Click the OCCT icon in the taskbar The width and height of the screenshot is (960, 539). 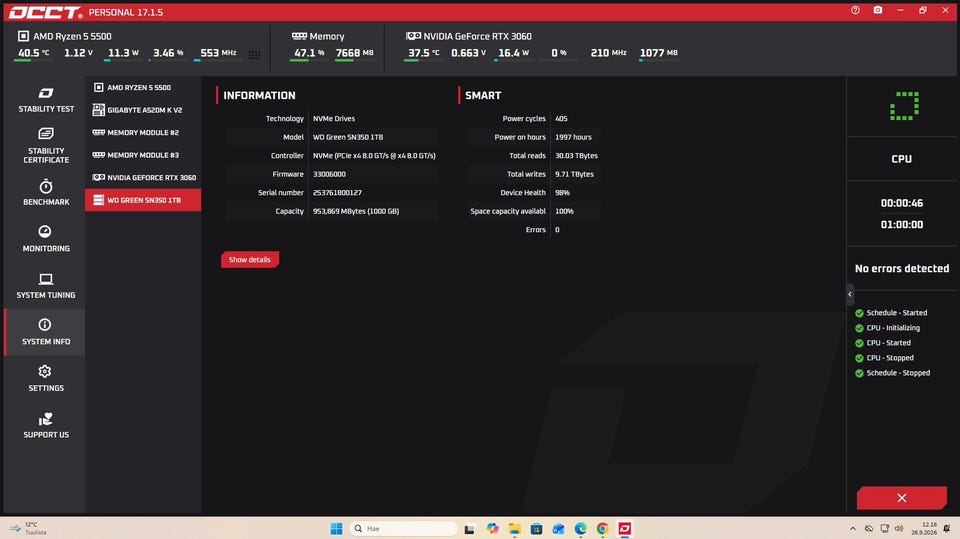[x=624, y=529]
